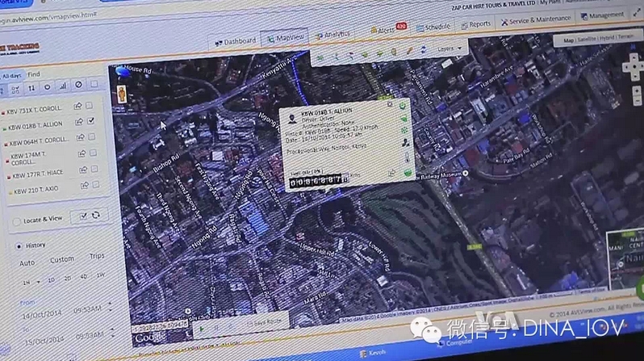Open the Analytics tab

(x=332, y=35)
